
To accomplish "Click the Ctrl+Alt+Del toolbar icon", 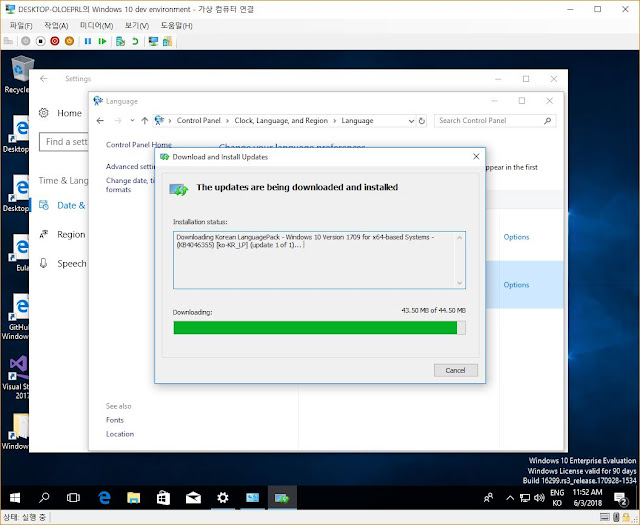I will 8,41.
